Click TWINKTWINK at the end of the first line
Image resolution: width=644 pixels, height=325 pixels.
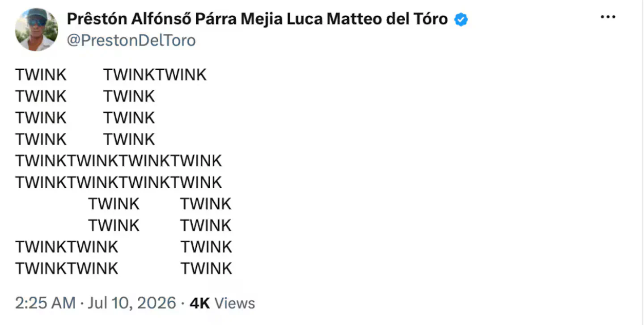[155, 75]
